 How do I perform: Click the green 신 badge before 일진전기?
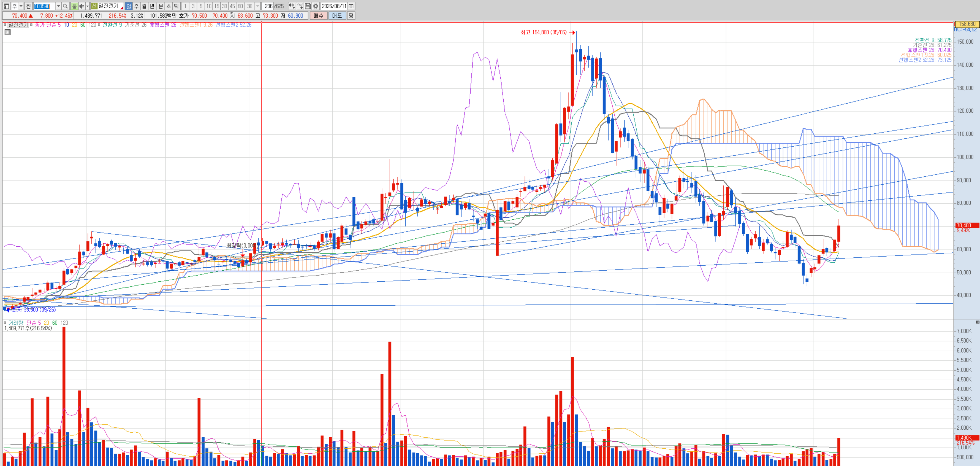(x=94, y=6)
